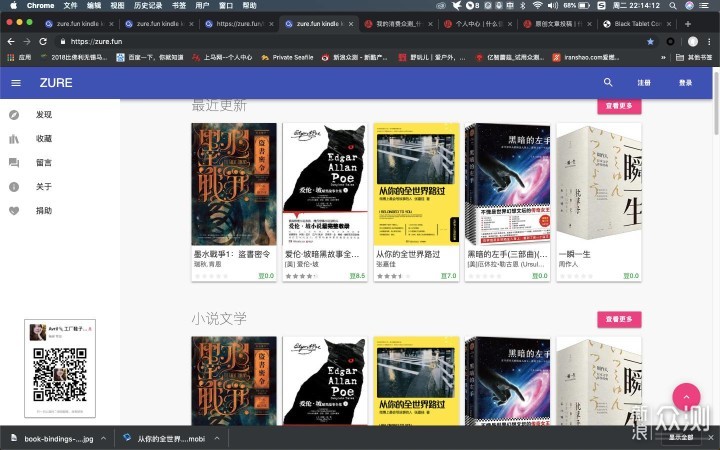Click the 豆8.5 score on the Poe card
The height and width of the screenshot is (450, 720).
click(x=357, y=276)
